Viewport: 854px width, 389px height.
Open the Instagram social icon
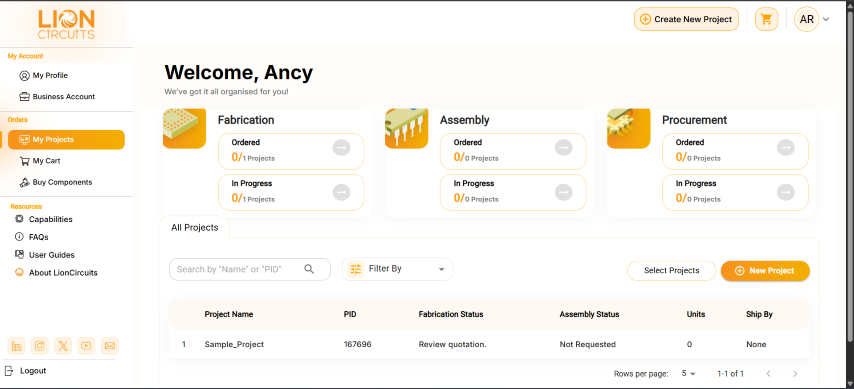40,346
